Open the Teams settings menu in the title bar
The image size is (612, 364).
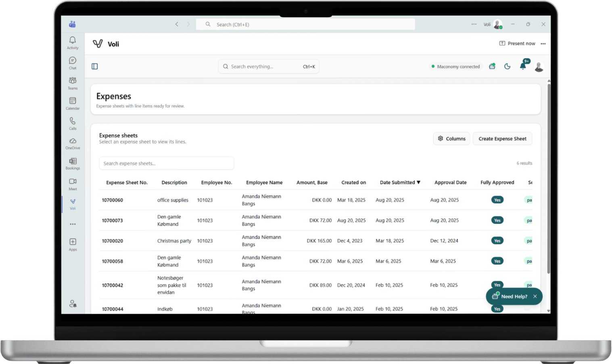pyautogui.click(x=474, y=24)
